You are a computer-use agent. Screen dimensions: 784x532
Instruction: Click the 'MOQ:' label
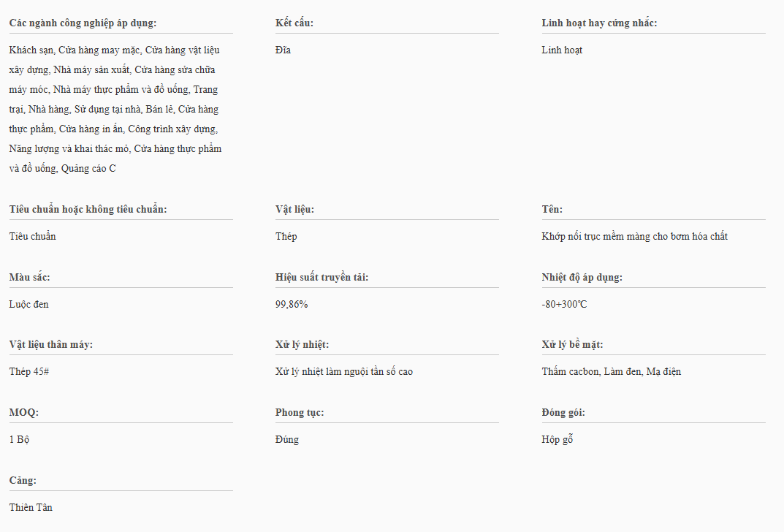point(24,412)
